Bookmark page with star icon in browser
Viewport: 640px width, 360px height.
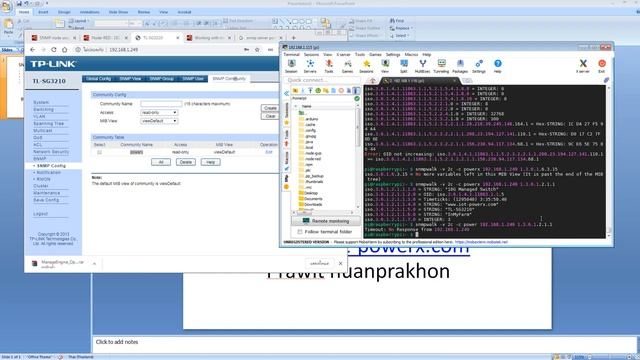[257, 49]
